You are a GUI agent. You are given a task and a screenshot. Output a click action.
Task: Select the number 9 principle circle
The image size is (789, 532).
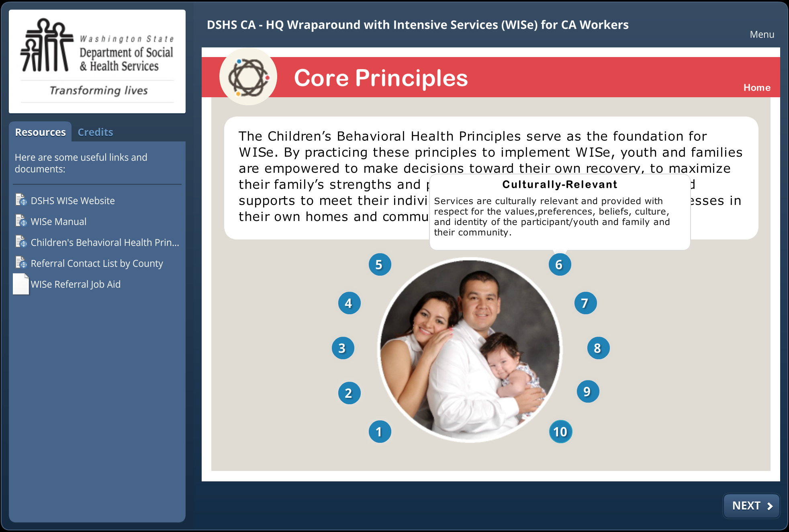click(588, 391)
